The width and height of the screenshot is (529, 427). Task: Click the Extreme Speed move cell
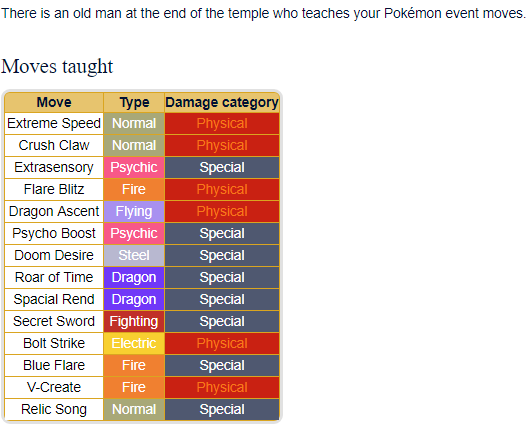click(54, 123)
